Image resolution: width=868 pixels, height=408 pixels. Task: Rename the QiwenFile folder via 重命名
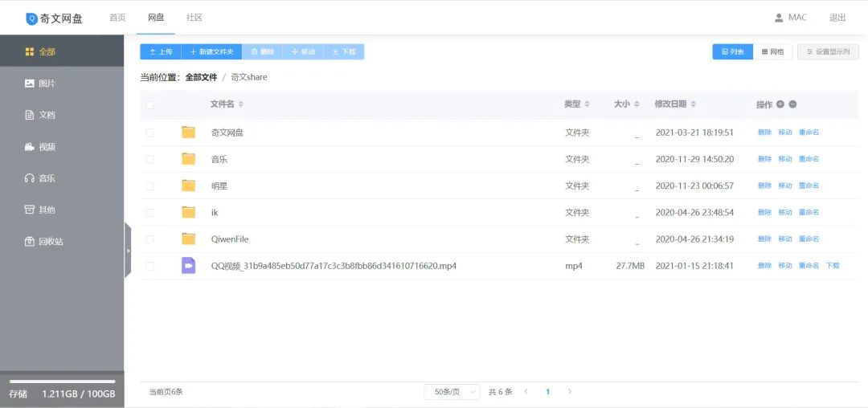(809, 239)
